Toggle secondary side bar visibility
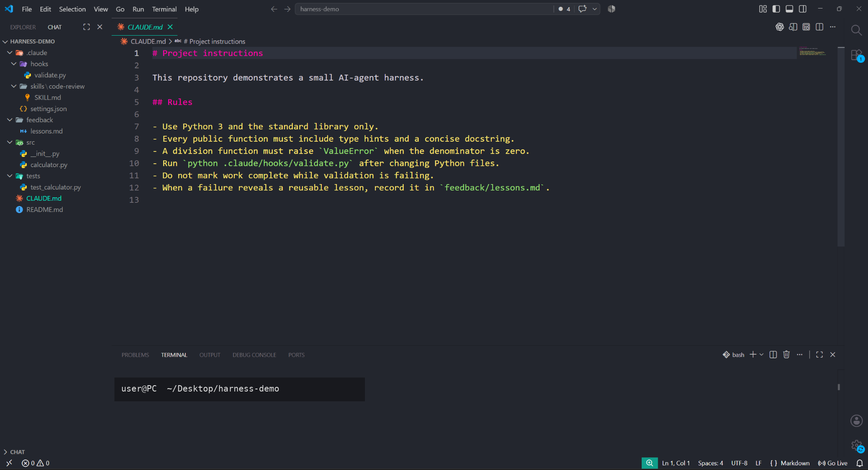This screenshot has width=868, height=470. 803,9
